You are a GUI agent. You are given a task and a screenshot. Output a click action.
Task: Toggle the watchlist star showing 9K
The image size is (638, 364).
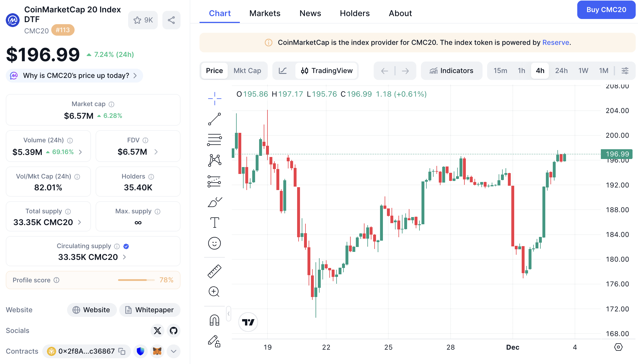click(143, 20)
